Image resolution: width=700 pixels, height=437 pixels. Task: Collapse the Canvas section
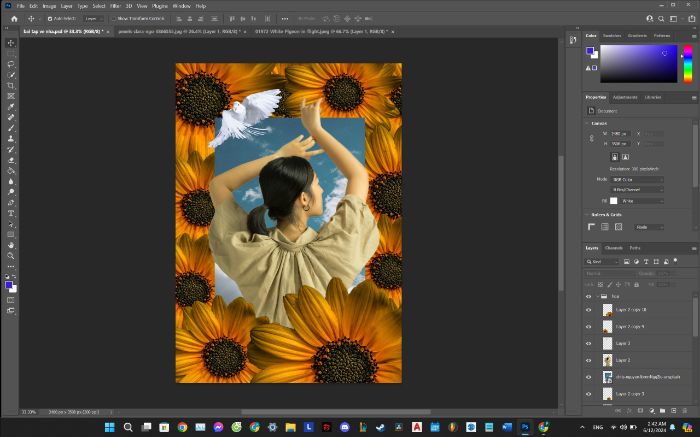pyautogui.click(x=587, y=123)
